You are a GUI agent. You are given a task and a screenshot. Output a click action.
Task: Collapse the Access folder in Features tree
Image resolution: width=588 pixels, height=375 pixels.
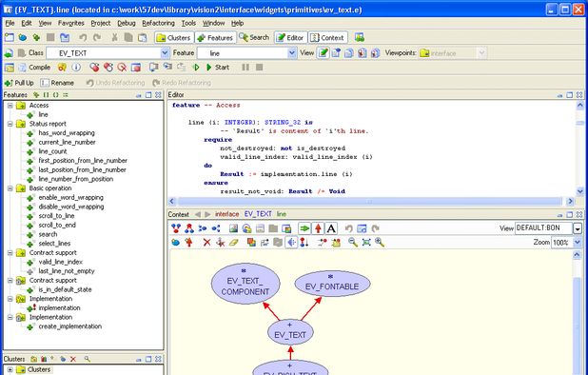coord(10,106)
